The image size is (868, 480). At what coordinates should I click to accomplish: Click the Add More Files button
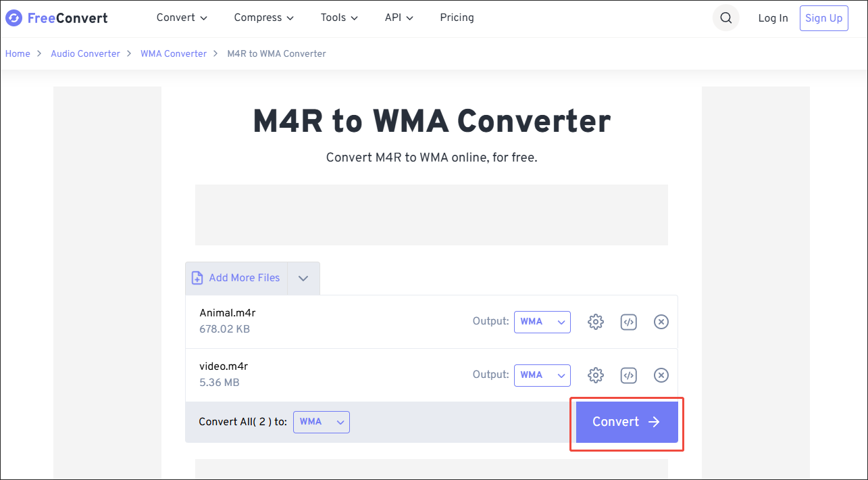click(x=236, y=278)
